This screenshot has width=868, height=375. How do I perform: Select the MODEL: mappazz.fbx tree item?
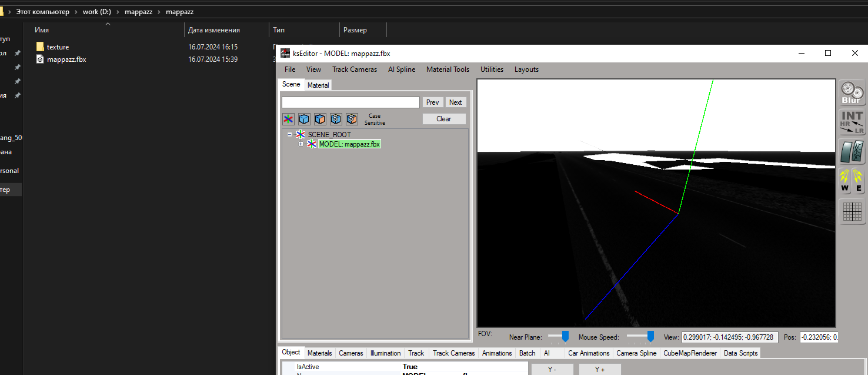349,144
